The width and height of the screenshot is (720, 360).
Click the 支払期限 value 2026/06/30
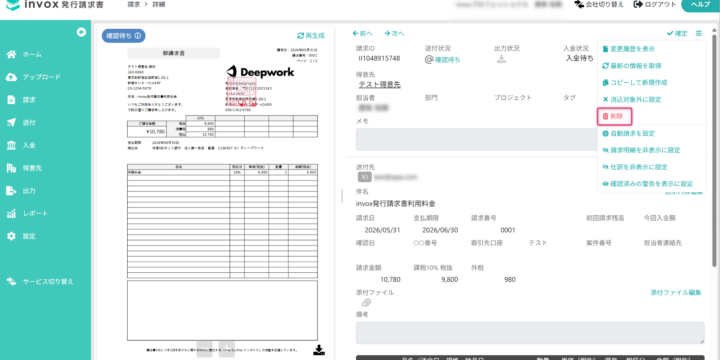pos(440,230)
